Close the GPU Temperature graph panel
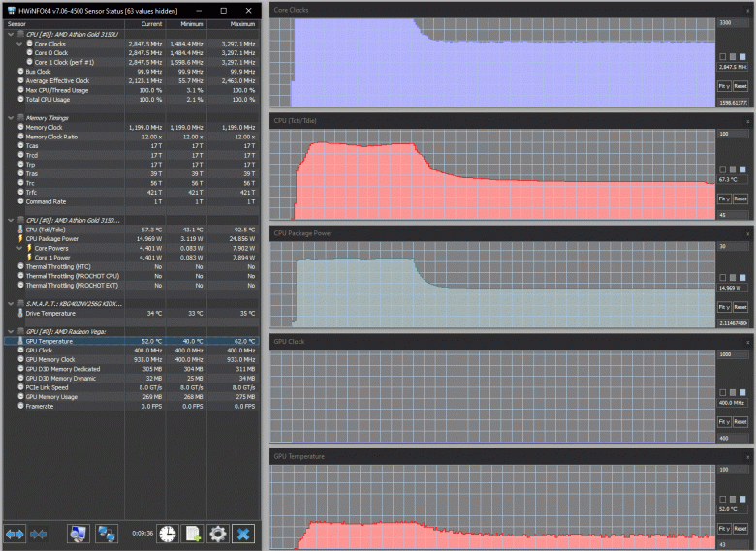 click(748, 457)
